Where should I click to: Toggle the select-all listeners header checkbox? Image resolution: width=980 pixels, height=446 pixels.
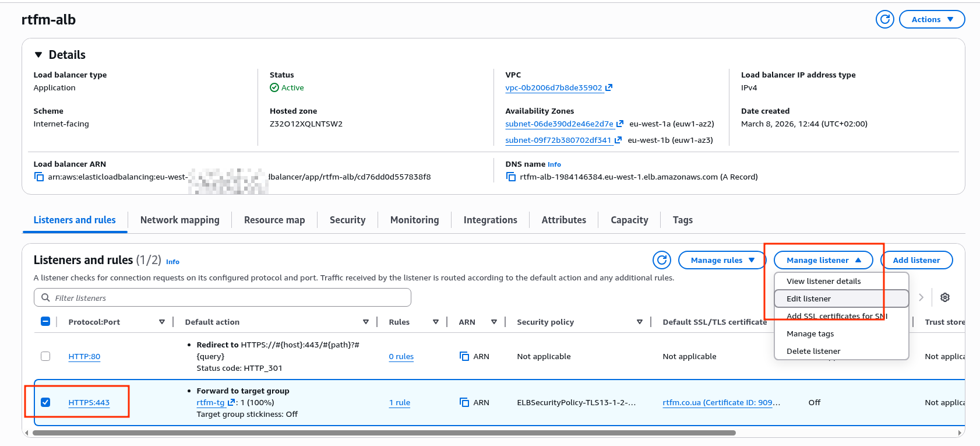(x=45, y=322)
